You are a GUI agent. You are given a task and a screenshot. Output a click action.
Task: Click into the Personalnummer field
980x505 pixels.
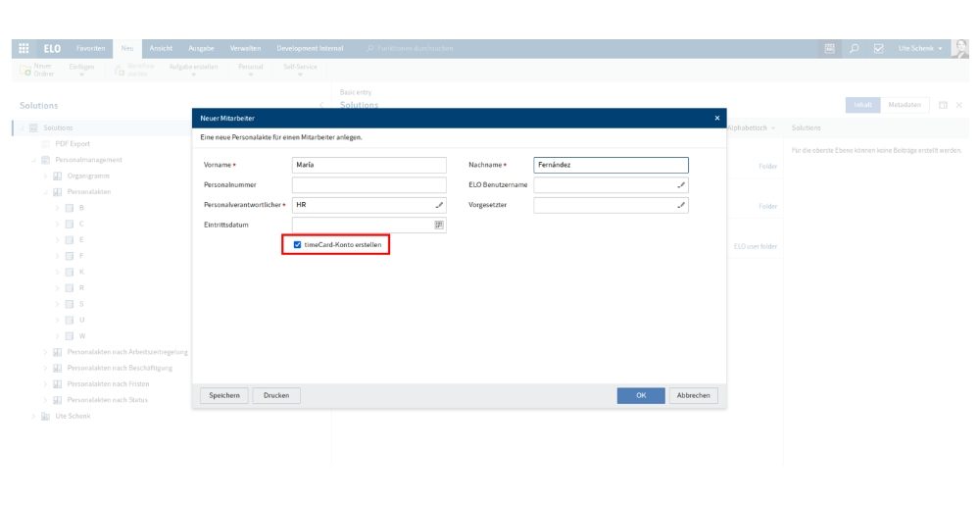pyautogui.click(x=369, y=185)
